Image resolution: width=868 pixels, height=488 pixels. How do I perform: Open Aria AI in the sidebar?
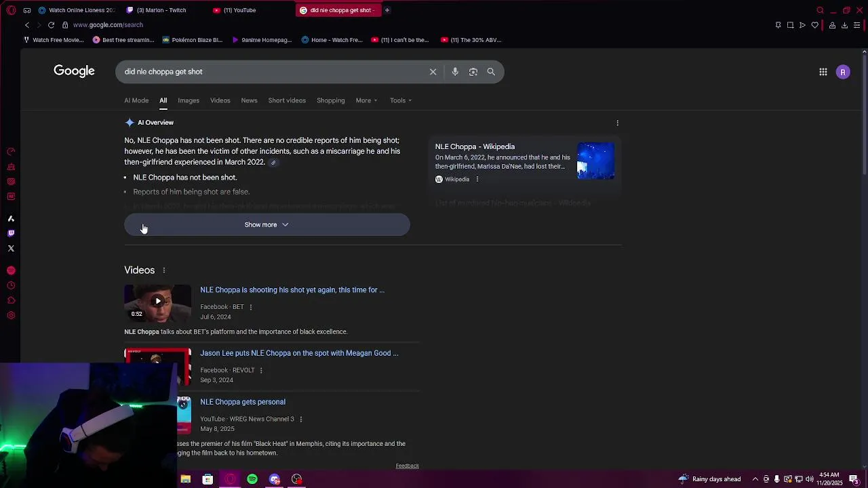point(11,218)
